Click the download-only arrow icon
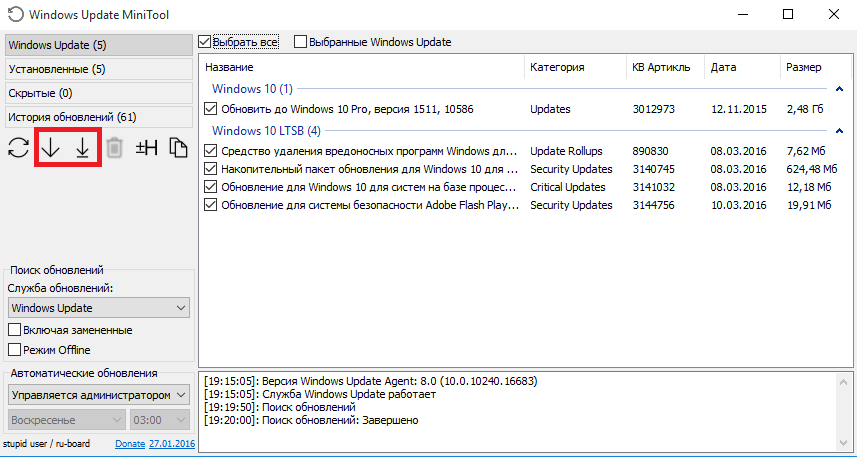Viewport: 857px width, 457px height. (x=50, y=148)
